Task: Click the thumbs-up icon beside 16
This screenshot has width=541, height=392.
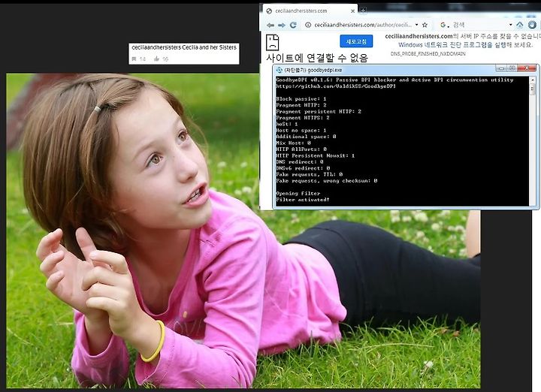Action: (156, 59)
